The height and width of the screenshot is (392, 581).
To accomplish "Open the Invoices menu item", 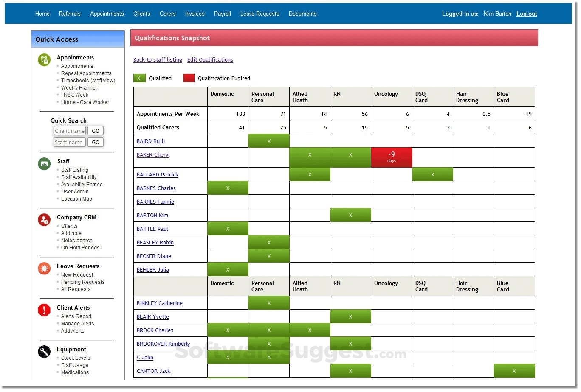I will [195, 14].
